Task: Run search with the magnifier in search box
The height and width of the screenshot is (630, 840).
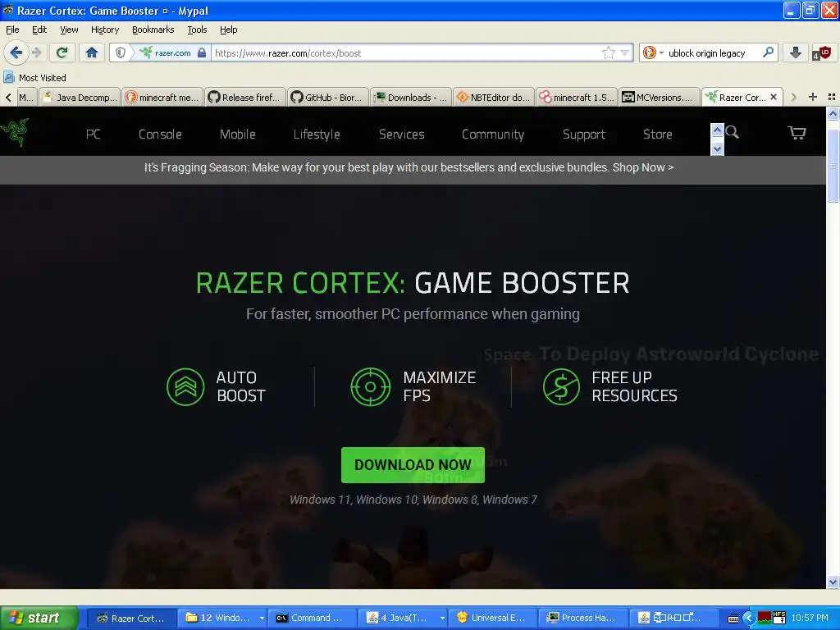Action: point(768,52)
